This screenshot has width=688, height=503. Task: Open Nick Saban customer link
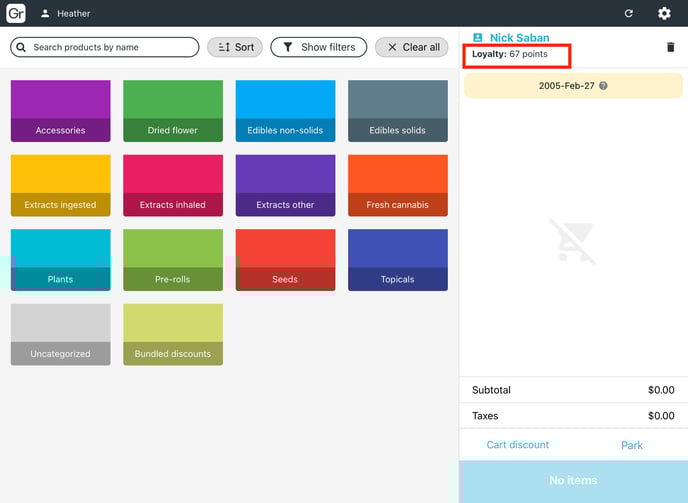tap(519, 38)
